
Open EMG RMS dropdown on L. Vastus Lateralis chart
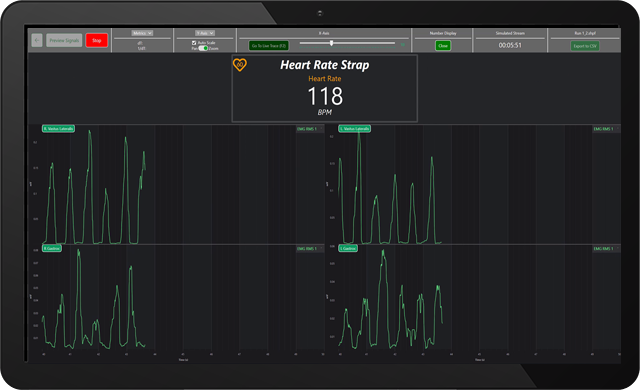coord(606,129)
